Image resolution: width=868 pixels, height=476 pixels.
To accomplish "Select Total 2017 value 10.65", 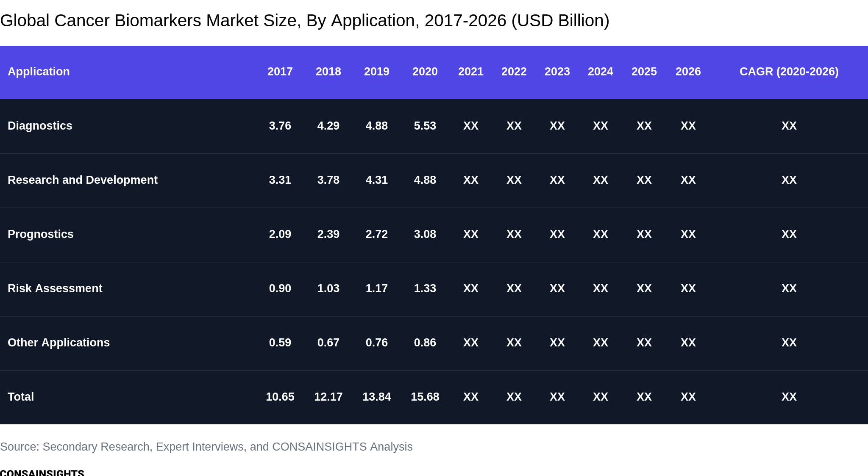I will [x=280, y=397].
